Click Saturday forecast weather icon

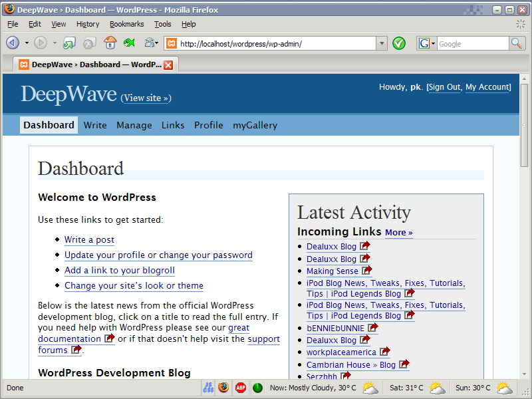click(x=438, y=388)
